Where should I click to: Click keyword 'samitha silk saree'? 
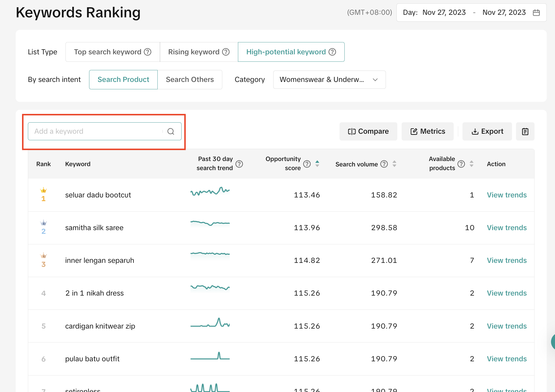(94, 228)
